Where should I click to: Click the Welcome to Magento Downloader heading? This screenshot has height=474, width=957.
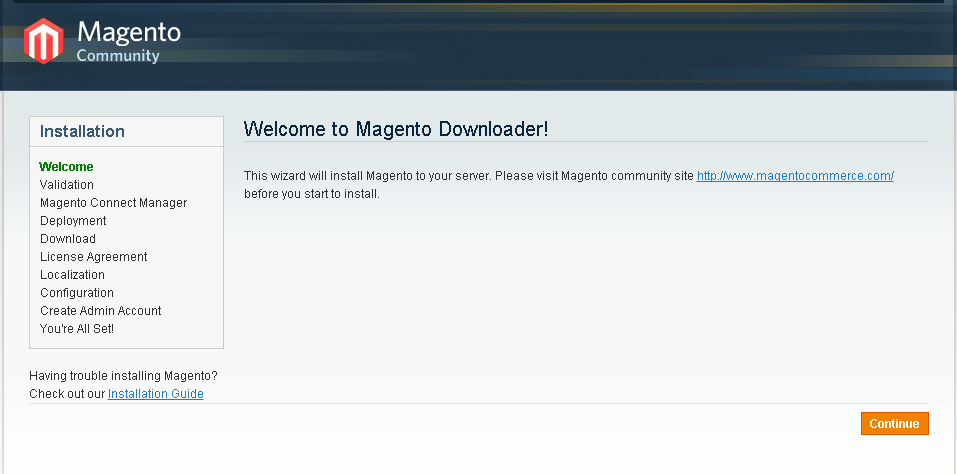396,129
